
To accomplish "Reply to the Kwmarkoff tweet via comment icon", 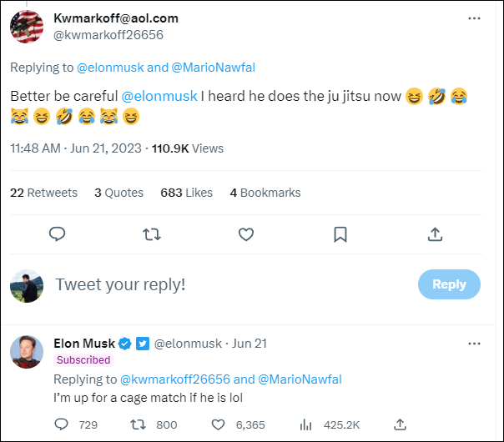I will tap(57, 235).
